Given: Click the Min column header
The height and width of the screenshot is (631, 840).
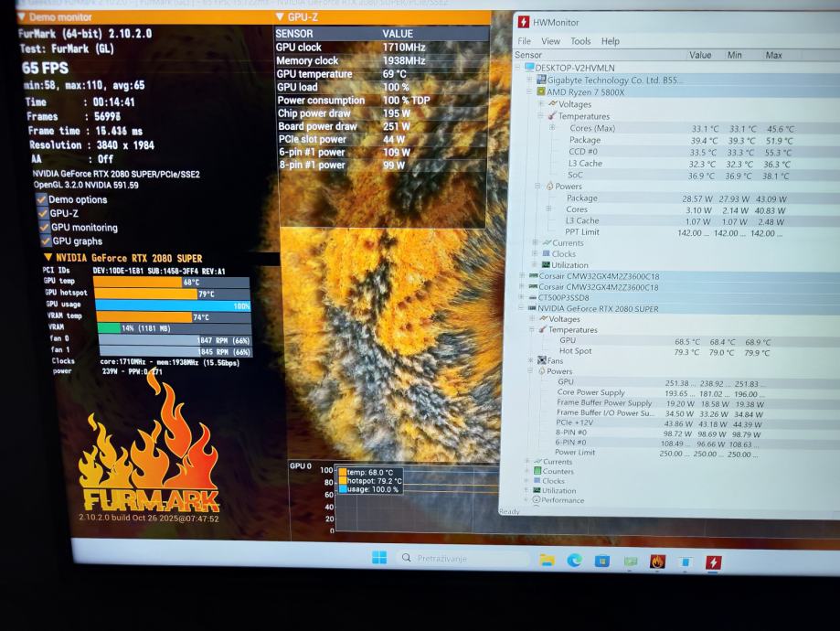Looking at the screenshot, I should (x=742, y=55).
